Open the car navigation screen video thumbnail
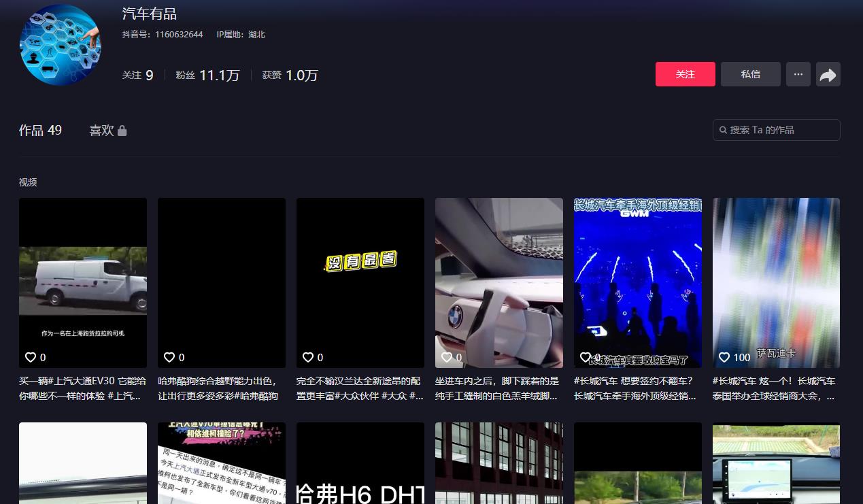The height and width of the screenshot is (504, 863). click(x=776, y=463)
